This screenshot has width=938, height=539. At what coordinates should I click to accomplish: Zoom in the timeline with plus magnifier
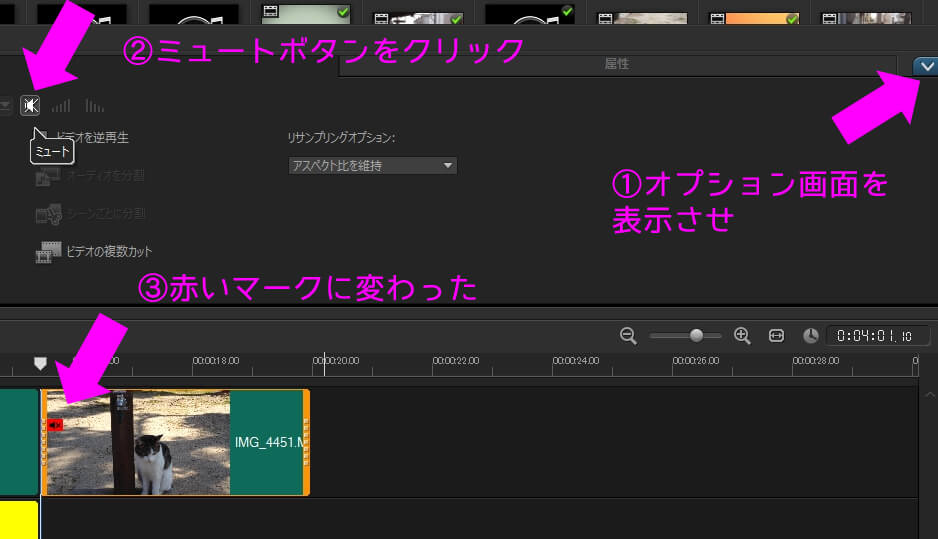click(x=742, y=336)
